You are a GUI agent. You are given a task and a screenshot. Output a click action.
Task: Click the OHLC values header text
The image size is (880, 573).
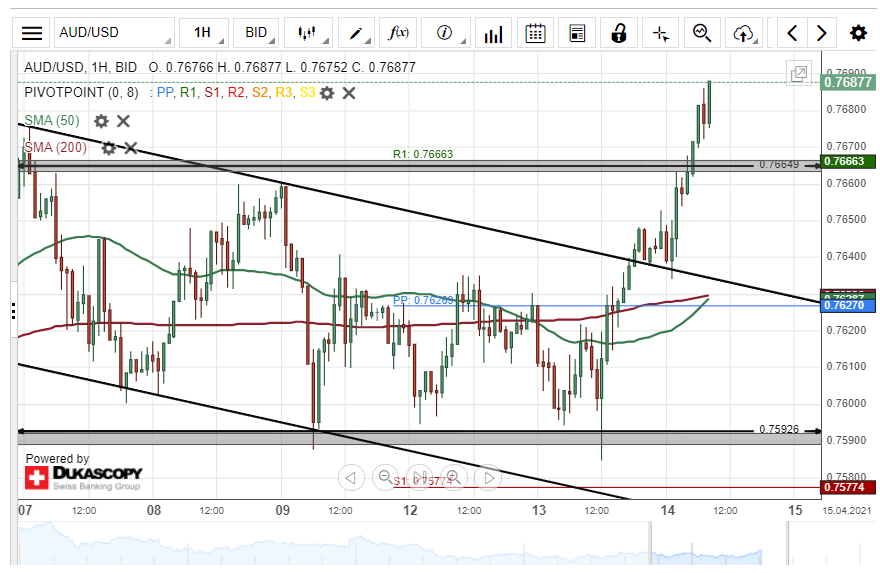282,67
